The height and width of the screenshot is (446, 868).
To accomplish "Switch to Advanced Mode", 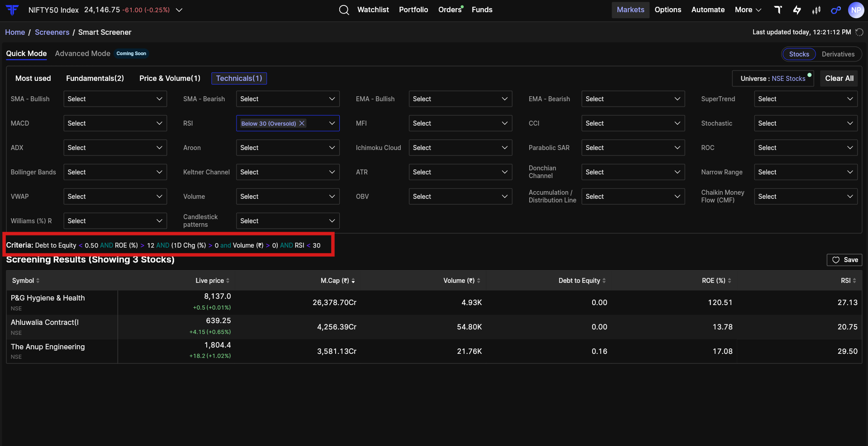I will click(x=83, y=53).
